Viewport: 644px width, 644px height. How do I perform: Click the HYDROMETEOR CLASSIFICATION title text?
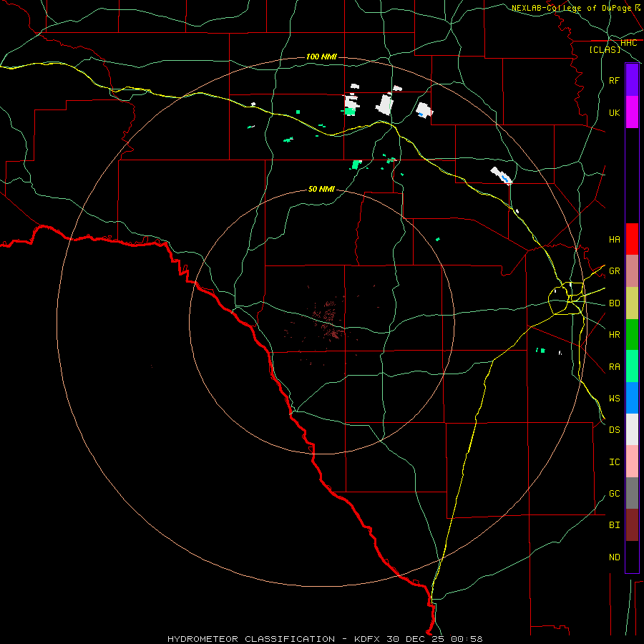(251, 639)
